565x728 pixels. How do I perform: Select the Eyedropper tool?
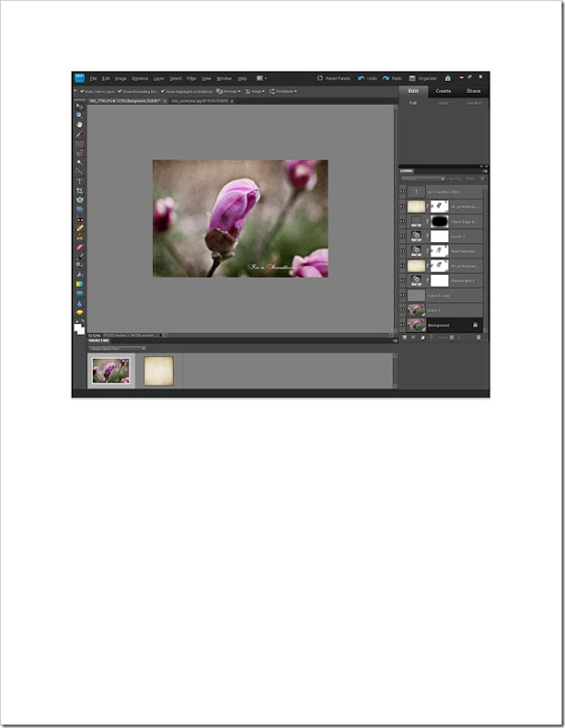(79, 134)
